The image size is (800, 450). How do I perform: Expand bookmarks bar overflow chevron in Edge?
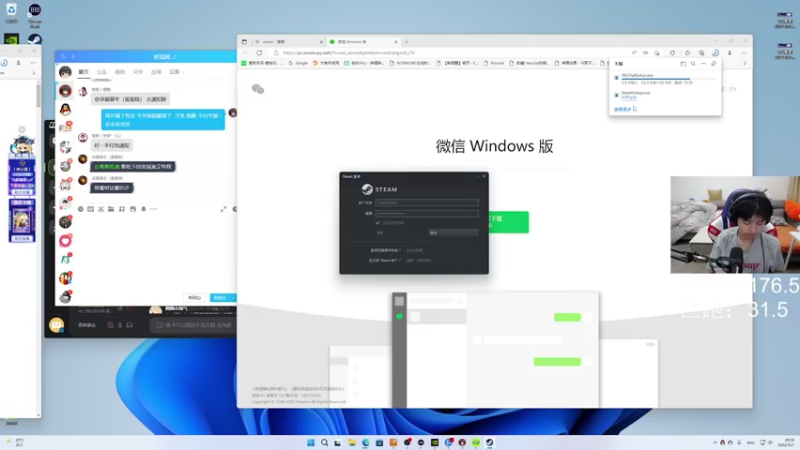point(744,63)
